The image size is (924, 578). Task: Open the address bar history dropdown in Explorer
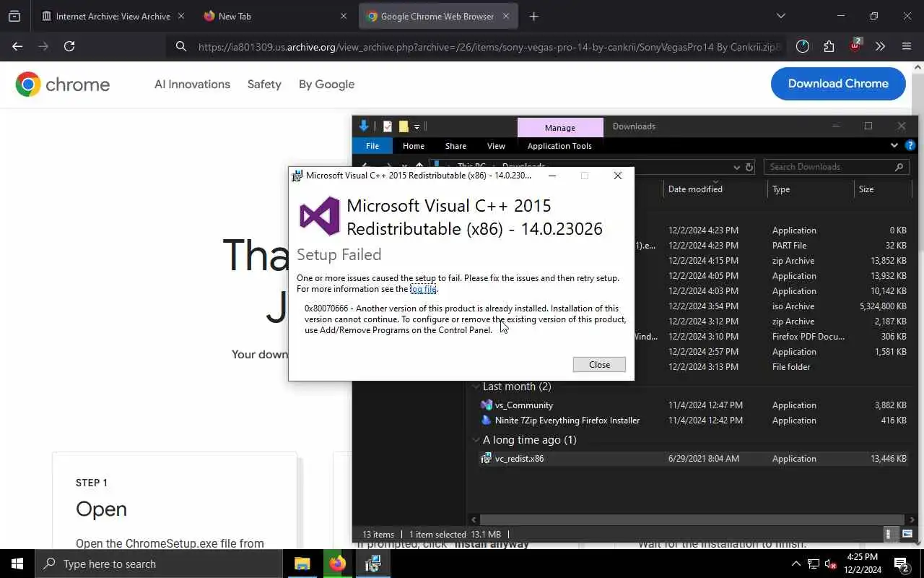pyautogui.click(x=736, y=167)
